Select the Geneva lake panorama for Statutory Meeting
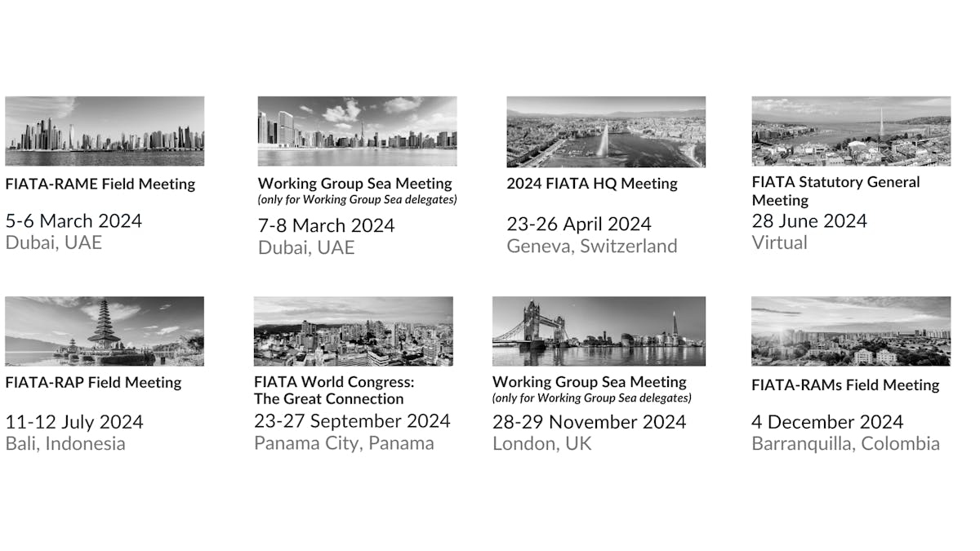980x551 pixels. click(x=851, y=131)
